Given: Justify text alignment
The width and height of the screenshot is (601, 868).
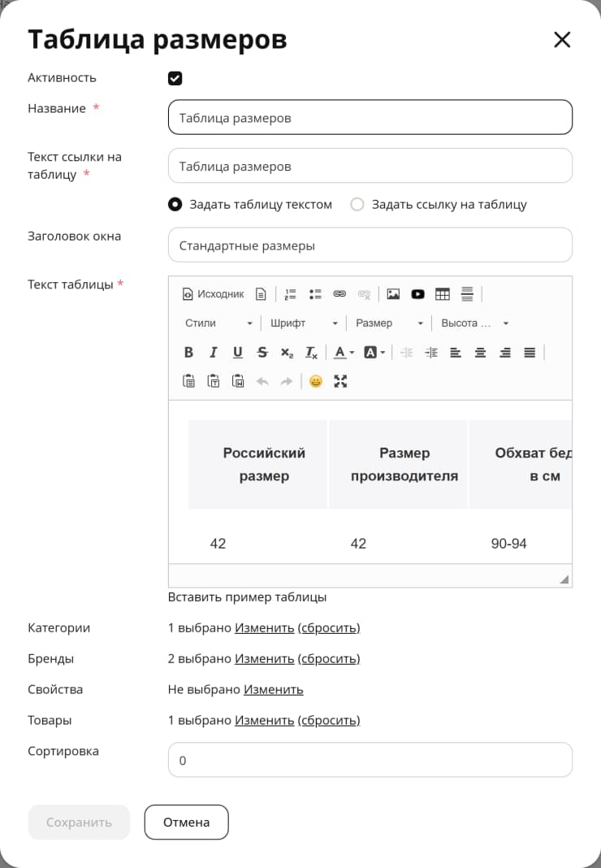Looking at the screenshot, I should click(530, 352).
